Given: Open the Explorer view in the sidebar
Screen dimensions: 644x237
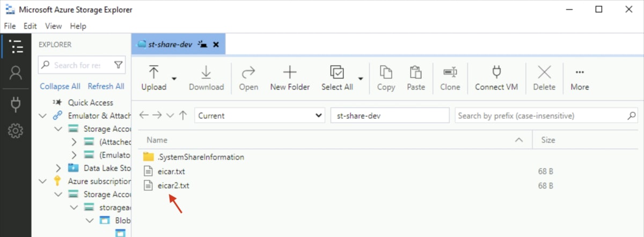Looking at the screenshot, I should coord(16,46).
